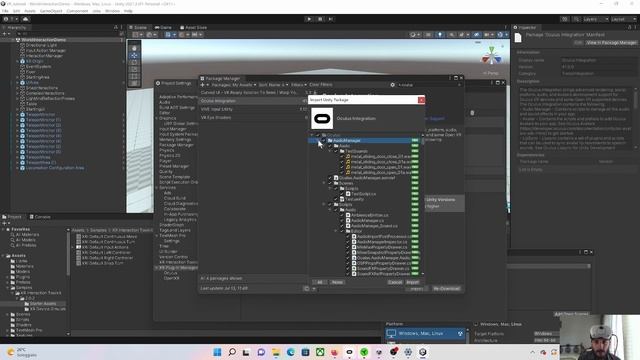Uncheck AmbienceEmitter.cs checkbox
This screenshot has height=360, width=640.
point(342,215)
